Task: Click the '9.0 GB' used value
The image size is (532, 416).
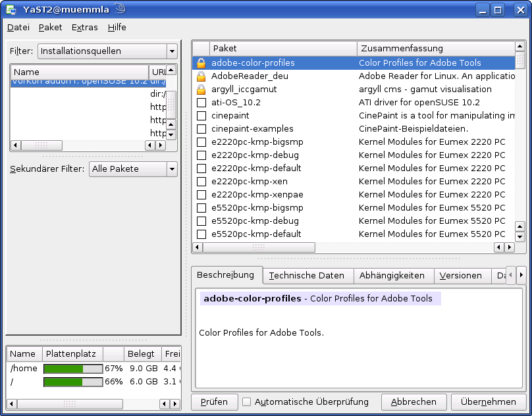Action: click(x=144, y=369)
